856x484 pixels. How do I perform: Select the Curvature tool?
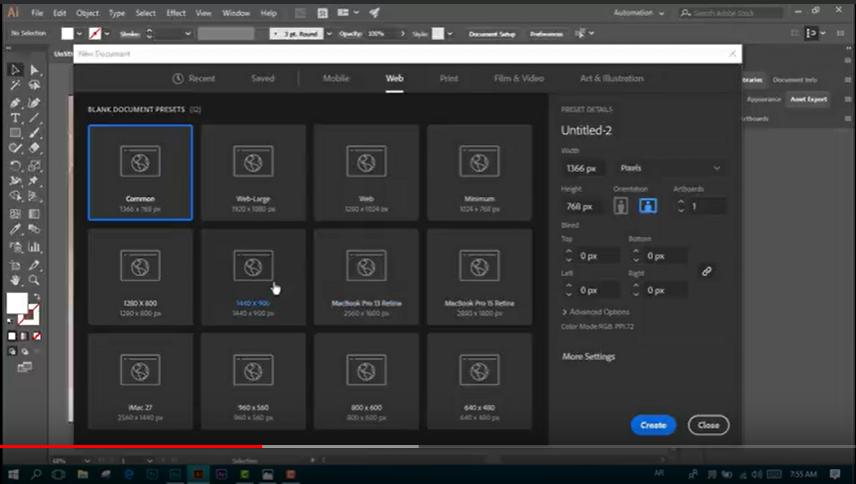tap(34, 103)
